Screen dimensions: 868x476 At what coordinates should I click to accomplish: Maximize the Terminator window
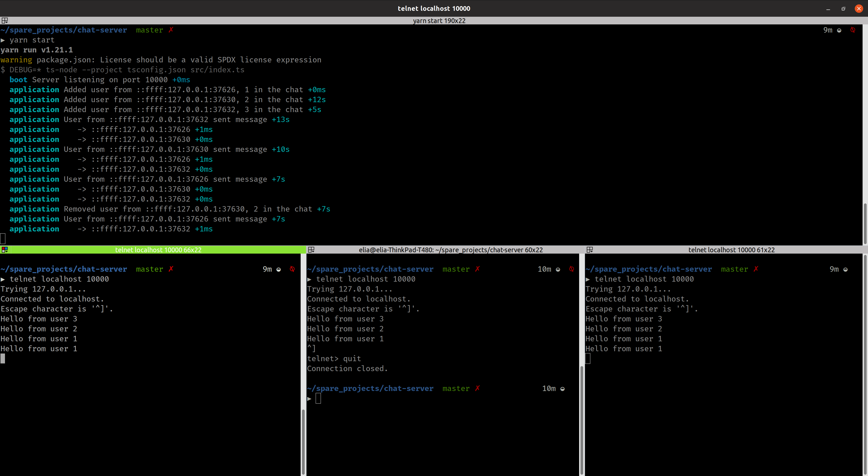pyautogui.click(x=843, y=9)
